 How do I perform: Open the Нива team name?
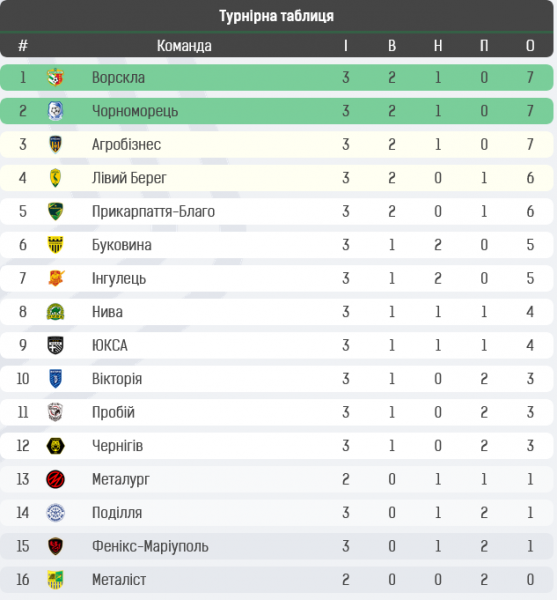point(107,312)
